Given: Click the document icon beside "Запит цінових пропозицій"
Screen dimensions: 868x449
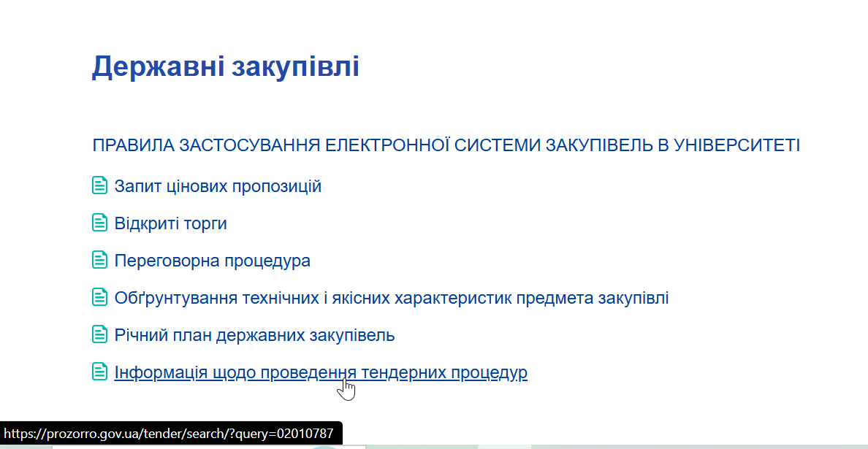Looking at the screenshot, I should (x=99, y=185).
